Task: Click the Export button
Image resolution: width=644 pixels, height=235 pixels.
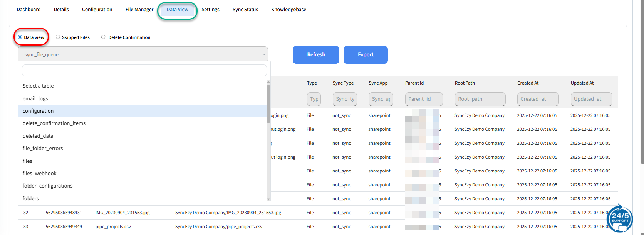Action: coord(365,55)
